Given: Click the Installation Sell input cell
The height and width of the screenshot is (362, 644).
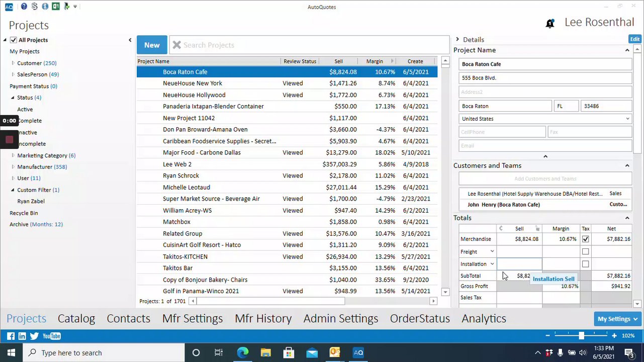Looking at the screenshot, I should [x=519, y=264].
